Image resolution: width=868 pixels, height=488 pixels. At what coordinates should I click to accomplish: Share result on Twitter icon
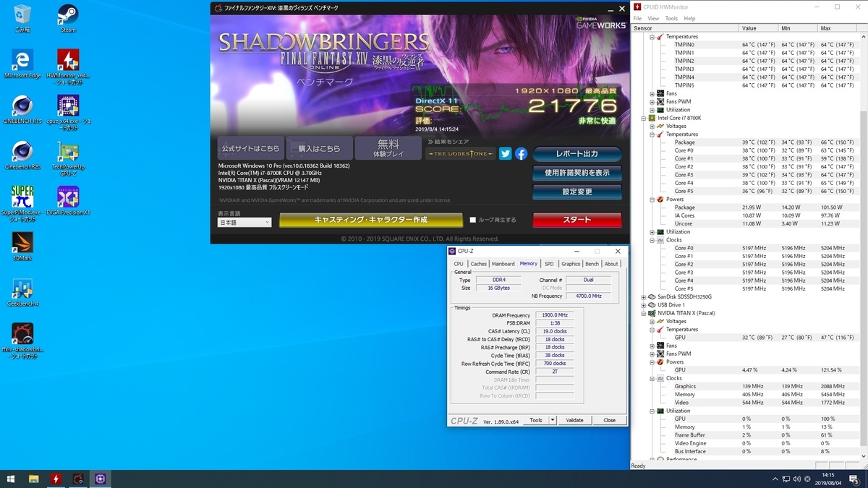pos(505,153)
